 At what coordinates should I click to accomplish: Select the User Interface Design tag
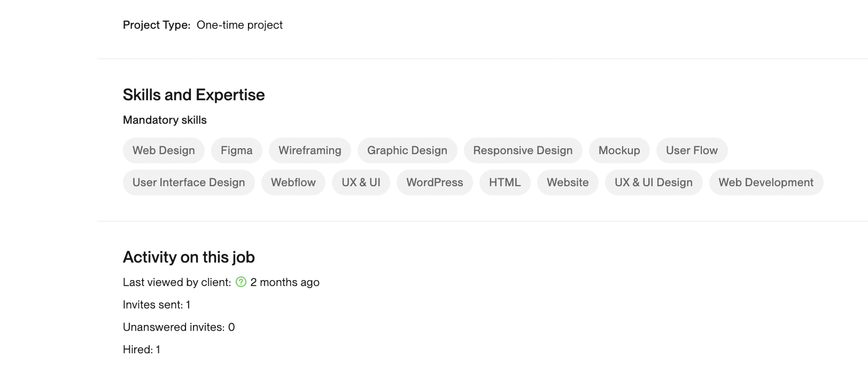(189, 182)
